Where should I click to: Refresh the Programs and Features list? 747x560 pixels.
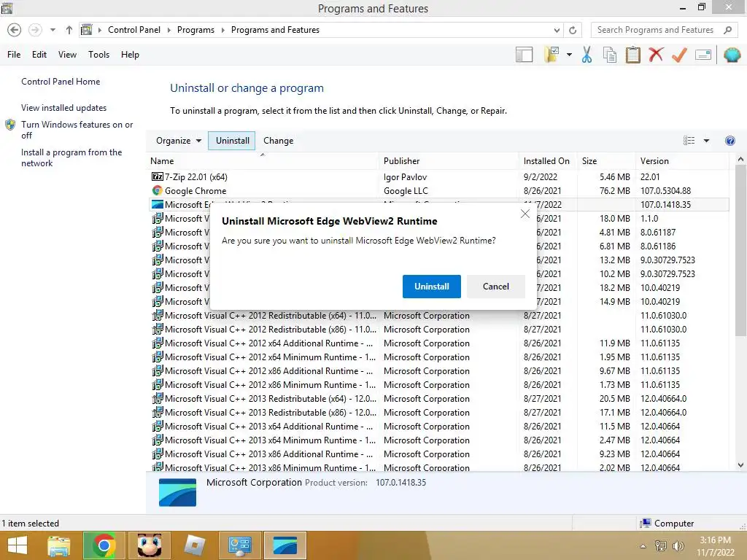[x=573, y=30]
